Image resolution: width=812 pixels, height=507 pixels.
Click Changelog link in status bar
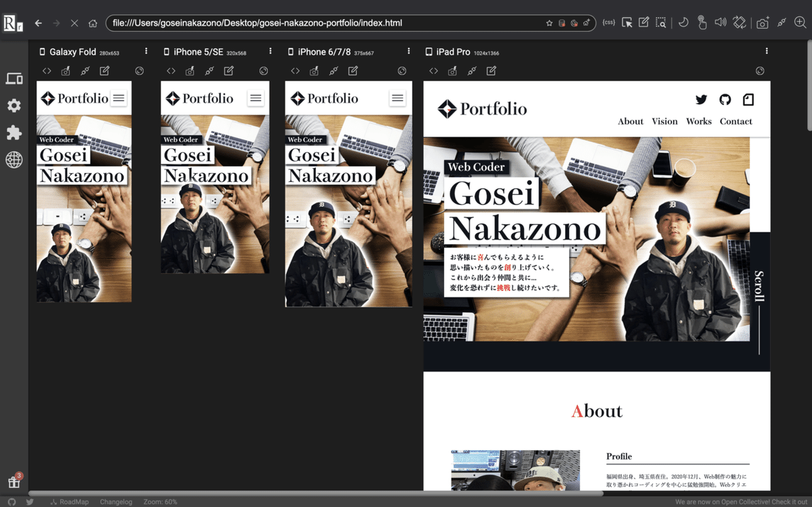(116, 502)
